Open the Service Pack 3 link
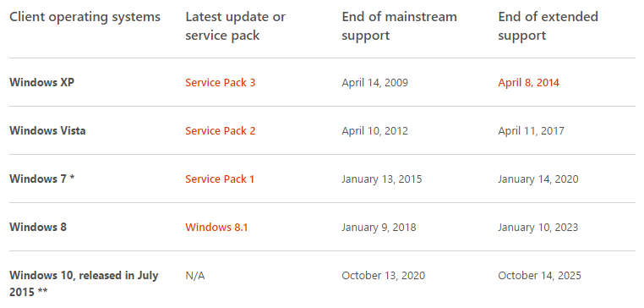This screenshot has height=308, width=644. tap(220, 83)
